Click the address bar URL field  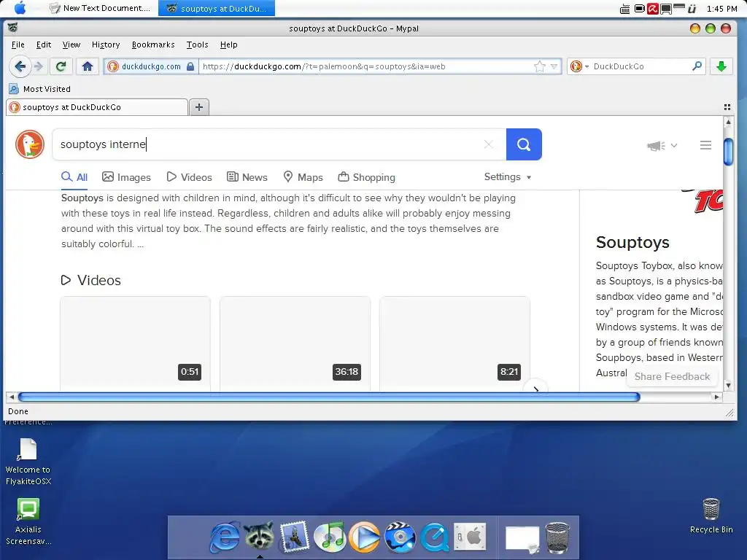click(365, 66)
